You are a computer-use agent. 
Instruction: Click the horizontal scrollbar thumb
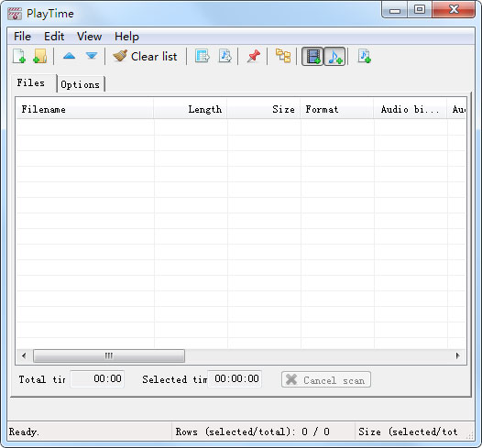point(109,355)
